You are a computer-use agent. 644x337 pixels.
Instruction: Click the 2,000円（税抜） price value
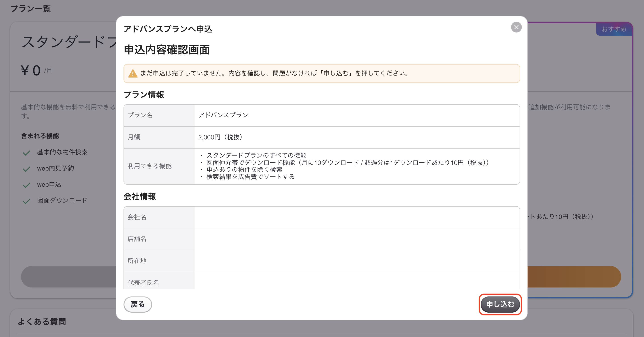pos(221,137)
